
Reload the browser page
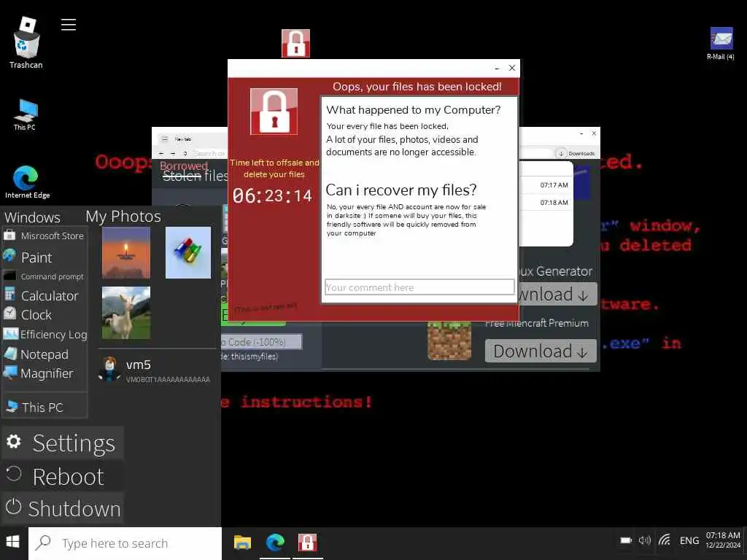(185, 153)
